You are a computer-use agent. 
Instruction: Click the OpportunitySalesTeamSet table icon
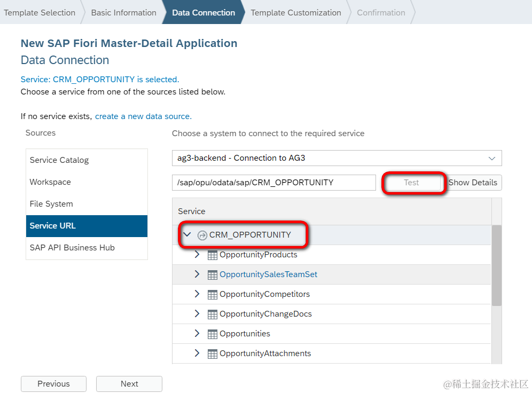coord(213,274)
